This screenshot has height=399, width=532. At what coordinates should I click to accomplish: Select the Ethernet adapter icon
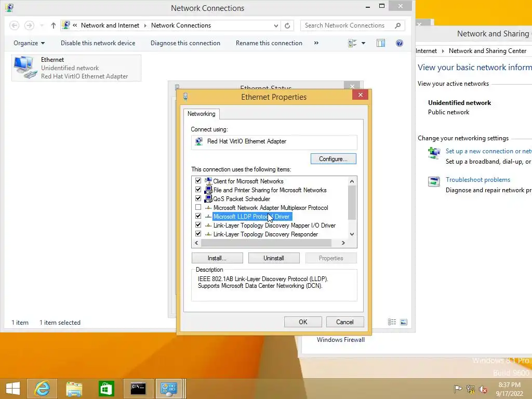click(x=25, y=68)
